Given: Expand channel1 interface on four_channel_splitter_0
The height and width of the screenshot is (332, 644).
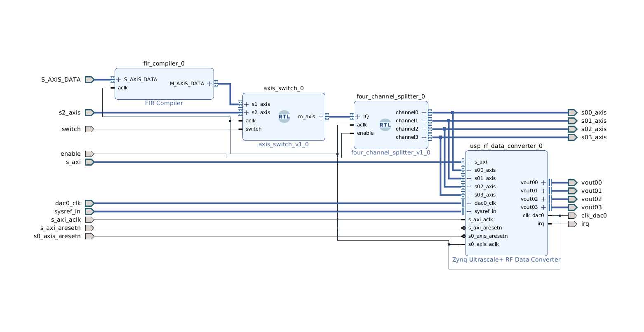Looking at the screenshot, I should [424, 121].
